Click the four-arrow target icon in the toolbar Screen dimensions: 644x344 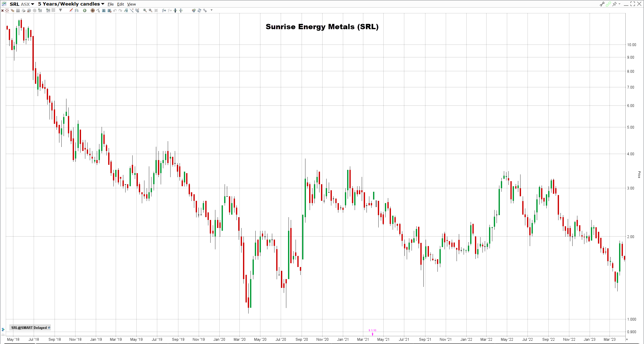(x=7, y=10)
